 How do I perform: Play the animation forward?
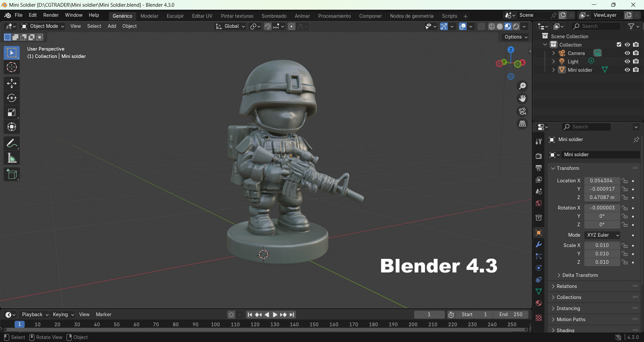pos(275,315)
